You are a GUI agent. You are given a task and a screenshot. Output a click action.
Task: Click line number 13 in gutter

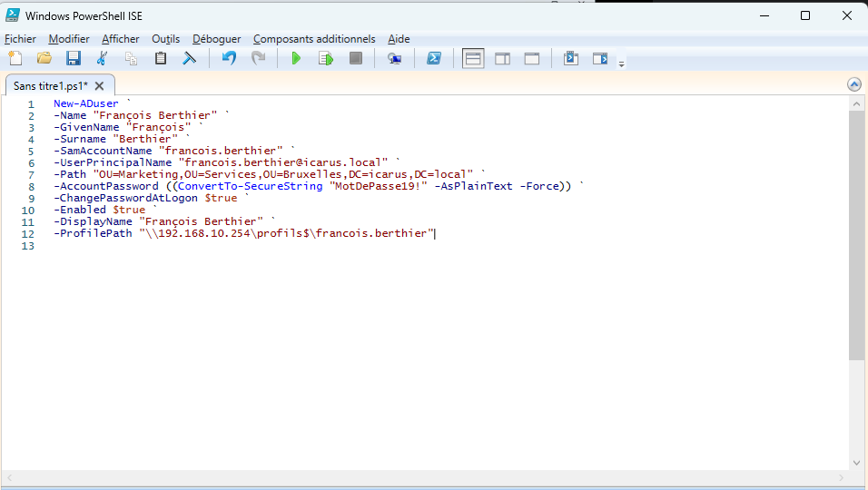[x=27, y=246]
